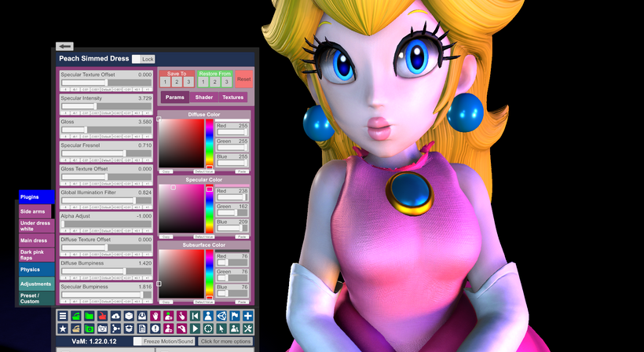Click the Diffuse Bumpiness slider track
The height and width of the screenshot is (352, 644).
(x=106, y=272)
